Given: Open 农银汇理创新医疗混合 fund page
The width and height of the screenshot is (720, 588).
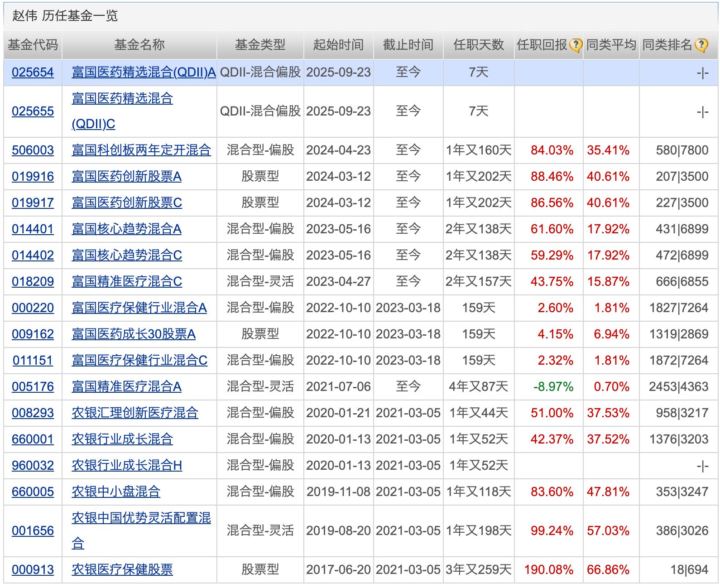Looking at the screenshot, I should (135, 413).
